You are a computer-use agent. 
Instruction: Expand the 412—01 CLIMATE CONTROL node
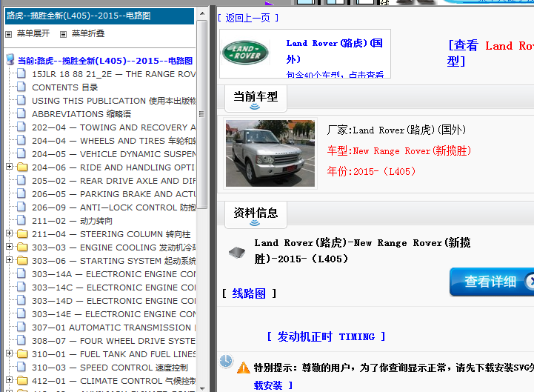(x=10, y=379)
